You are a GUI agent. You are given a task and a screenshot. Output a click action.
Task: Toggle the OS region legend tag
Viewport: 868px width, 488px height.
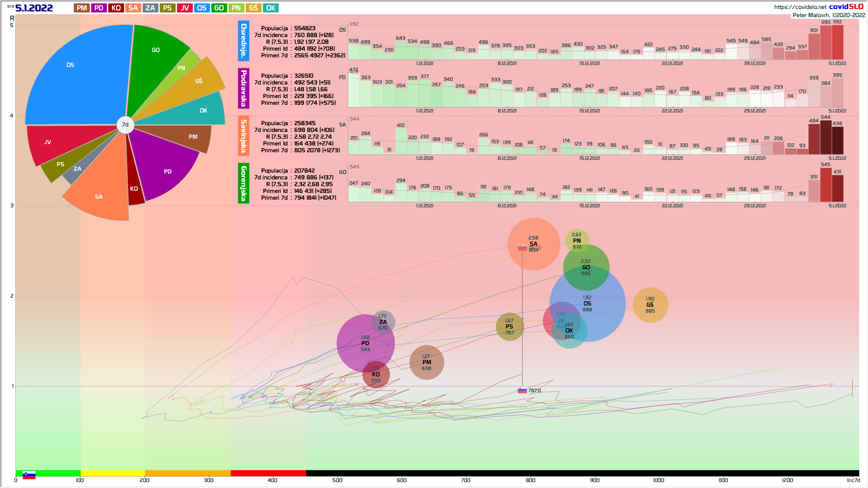[x=202, y=8]
